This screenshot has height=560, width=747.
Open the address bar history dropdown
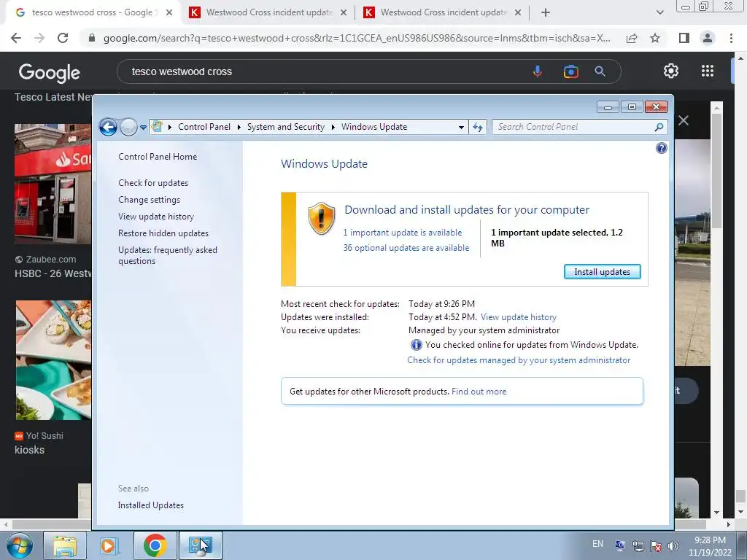(461, 127)
